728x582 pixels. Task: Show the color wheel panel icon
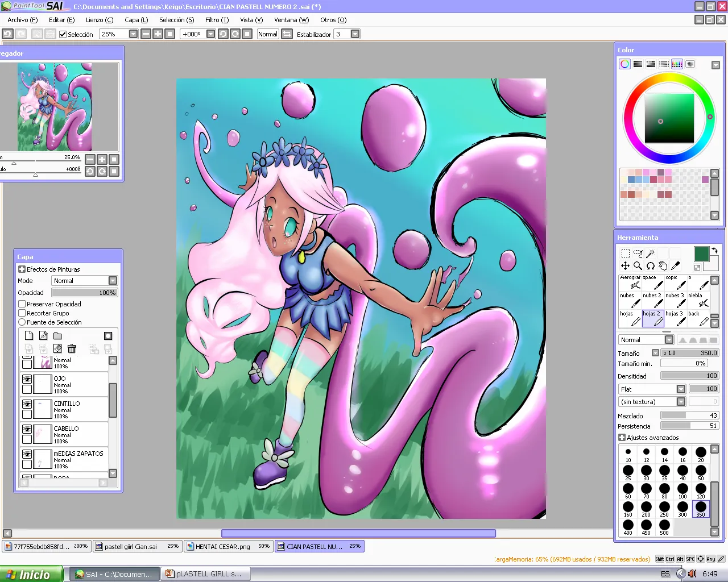tap(625, 64)
